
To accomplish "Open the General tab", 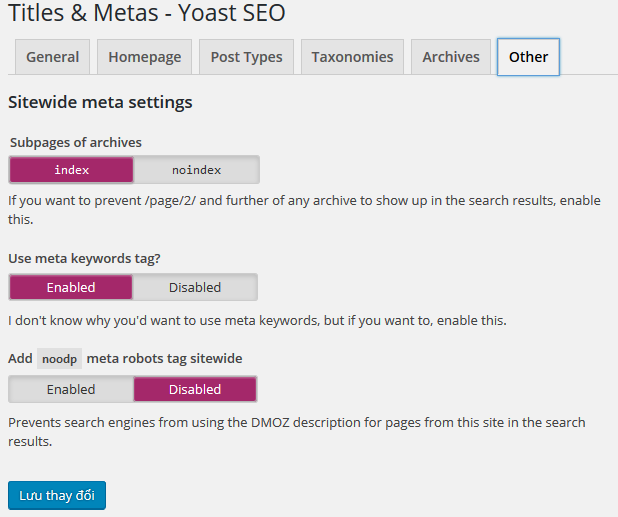I will click(x=52, y=57).
